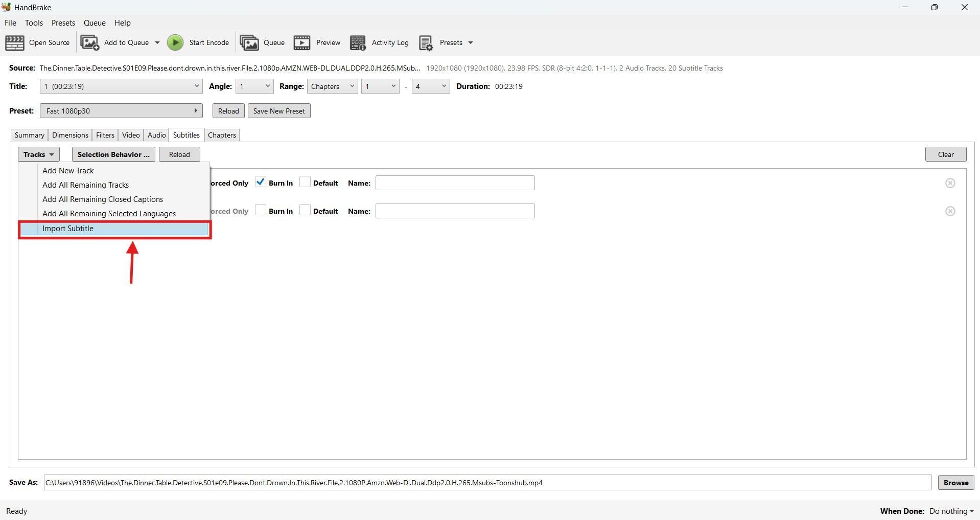980x520 pixels.
Task: Click the Duration value 00:23:19
Action: point(509,86)
